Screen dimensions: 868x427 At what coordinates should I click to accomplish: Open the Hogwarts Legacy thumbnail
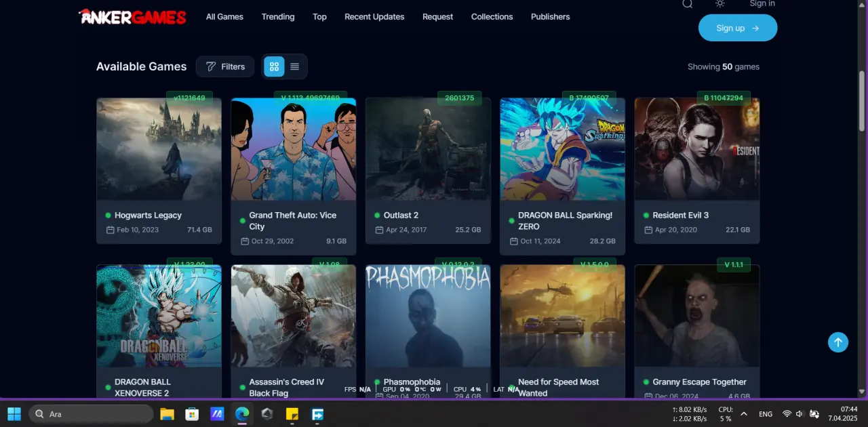click(159, 149)
